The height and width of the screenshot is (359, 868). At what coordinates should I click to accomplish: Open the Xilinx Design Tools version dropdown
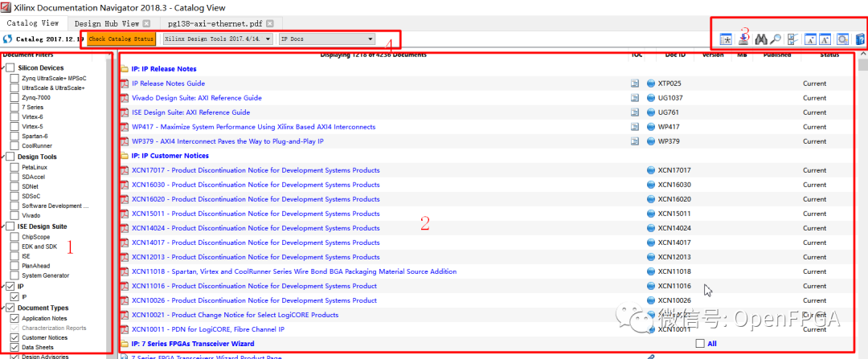[218, 39]
